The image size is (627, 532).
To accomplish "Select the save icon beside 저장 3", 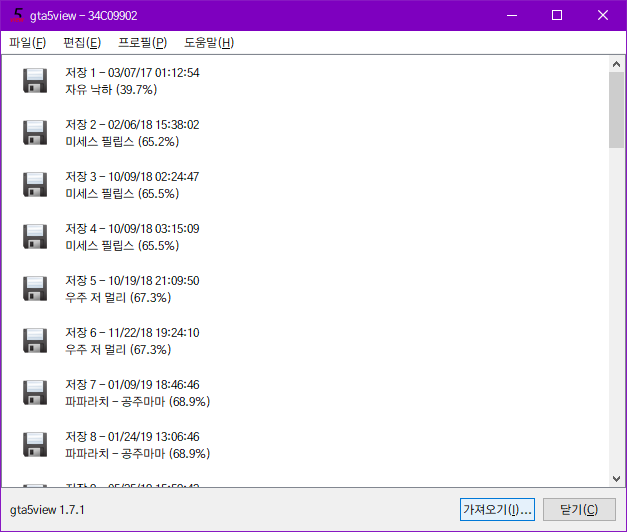I will (36, 185).
